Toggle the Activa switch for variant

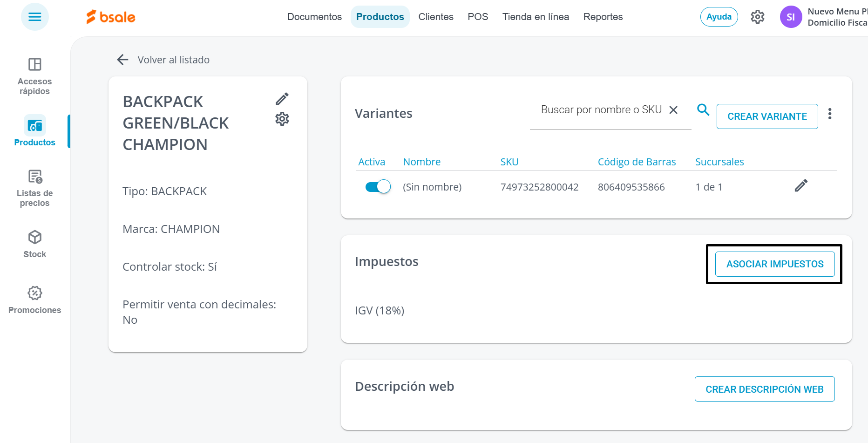[x=378, y=187]
